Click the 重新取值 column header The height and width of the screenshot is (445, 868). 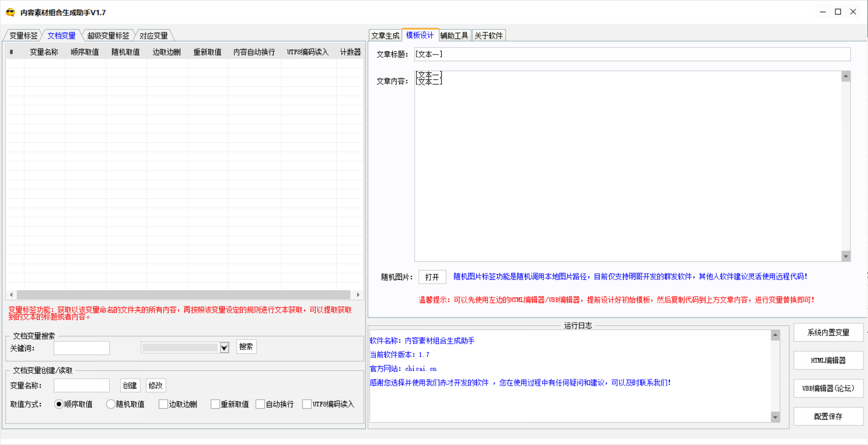point(208,52)
